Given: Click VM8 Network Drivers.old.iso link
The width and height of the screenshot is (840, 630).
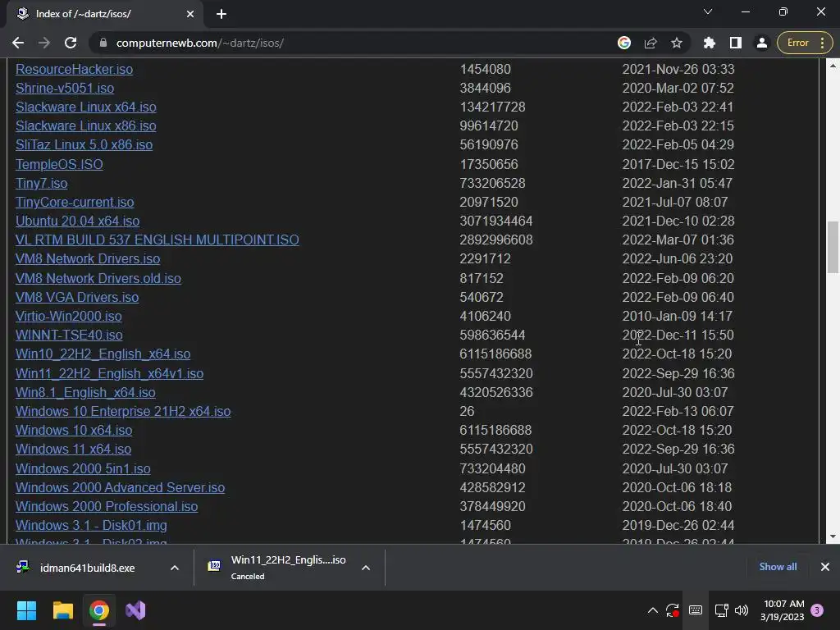Looking at the screenshot, I should [x=98, y=278].
